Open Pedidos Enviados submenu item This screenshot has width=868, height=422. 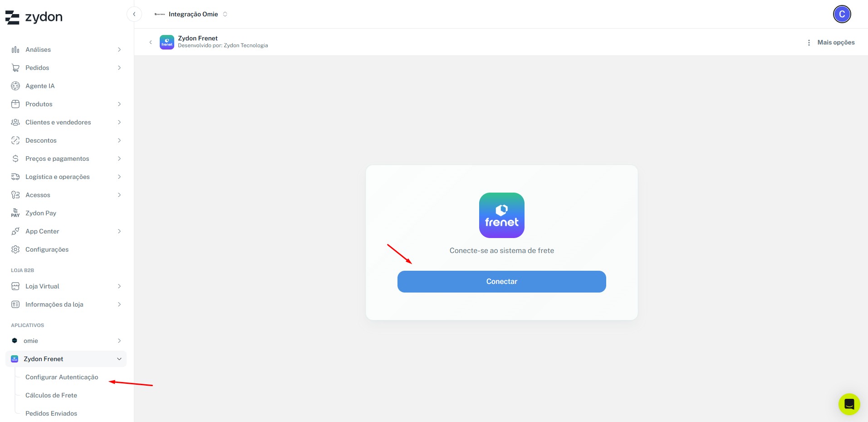[51, 413]
